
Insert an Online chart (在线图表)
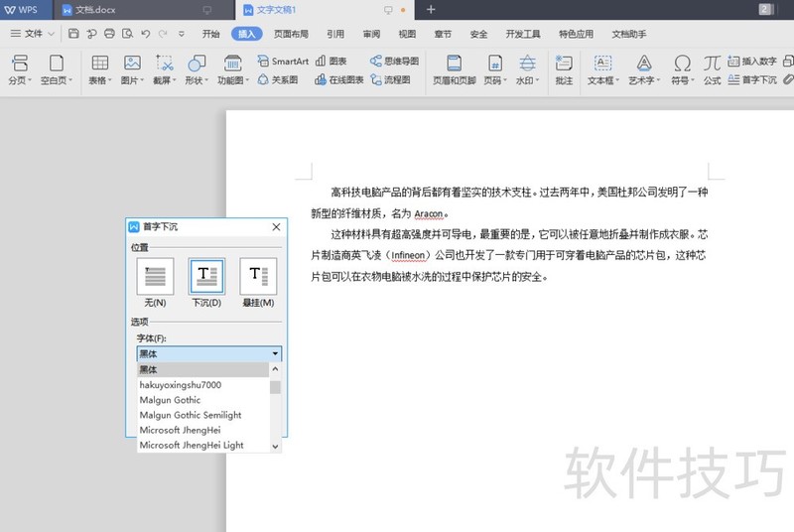click(338, 80)
